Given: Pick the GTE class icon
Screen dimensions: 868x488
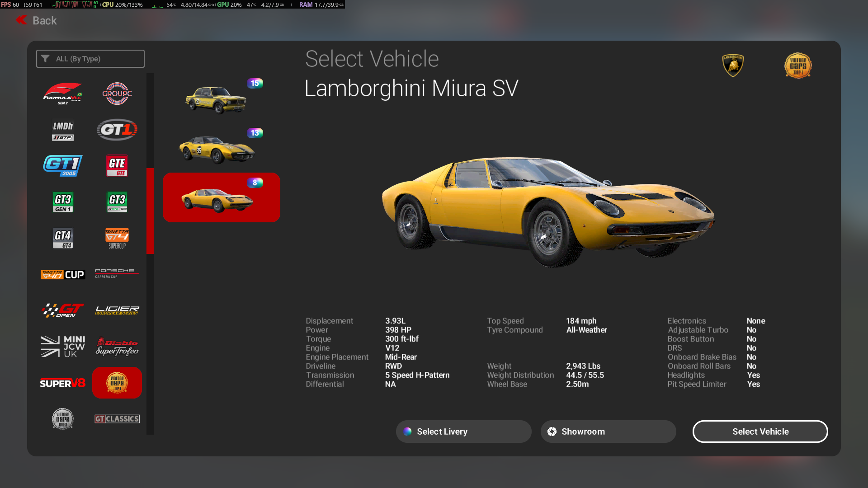Looking at the screenshot, I should 117,166.
